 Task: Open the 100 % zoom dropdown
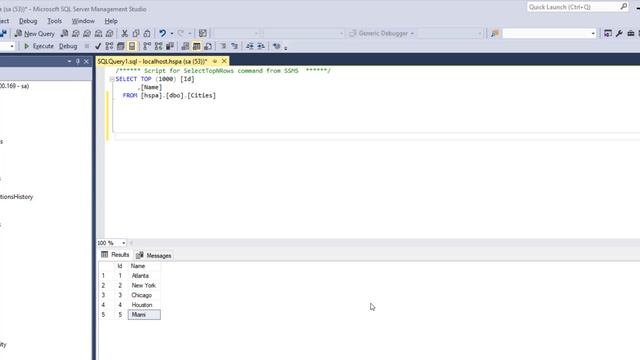pos(123,243)
